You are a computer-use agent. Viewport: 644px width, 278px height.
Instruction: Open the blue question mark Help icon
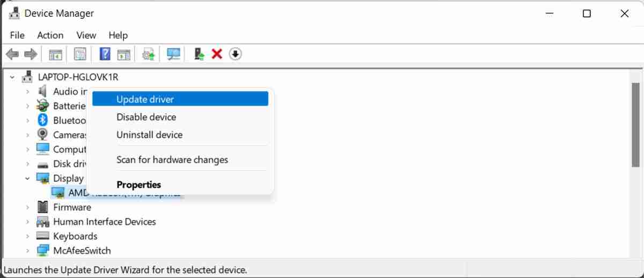[x=105, y=54]
